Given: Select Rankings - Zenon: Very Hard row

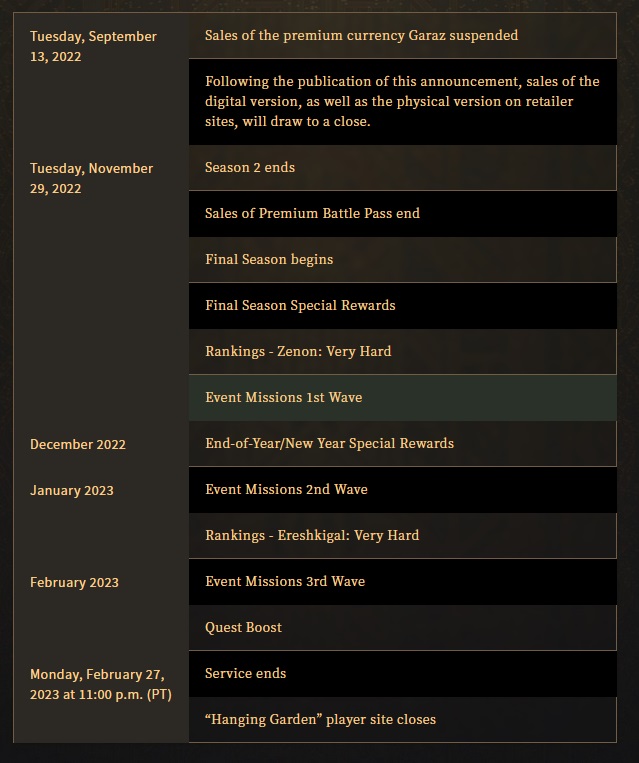Looking at the screenshot, I should (x=402, y=351).
